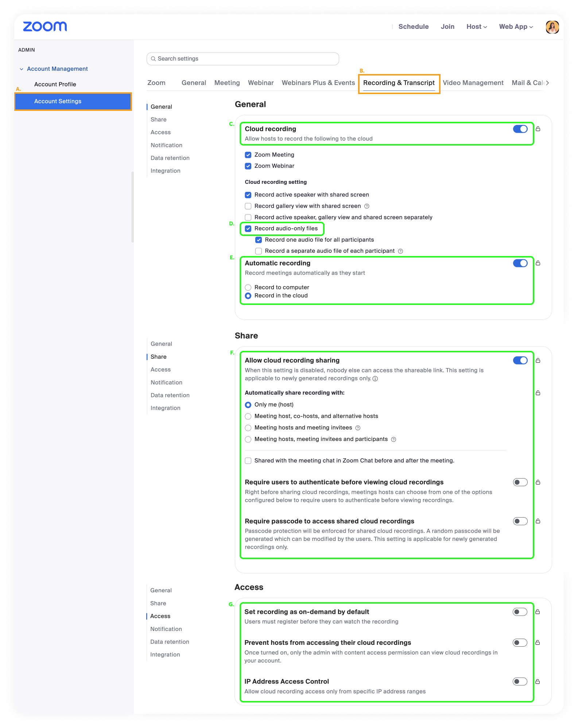Viewport: 578px width, 728px height.
Task: Click help icon for invitees and participants option
Action: (393, 439)
